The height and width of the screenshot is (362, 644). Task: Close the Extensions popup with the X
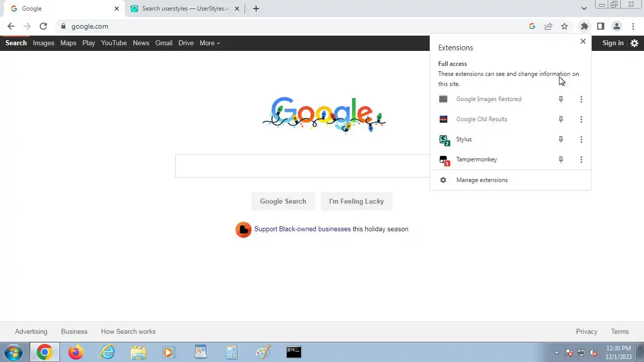point(583,41)
